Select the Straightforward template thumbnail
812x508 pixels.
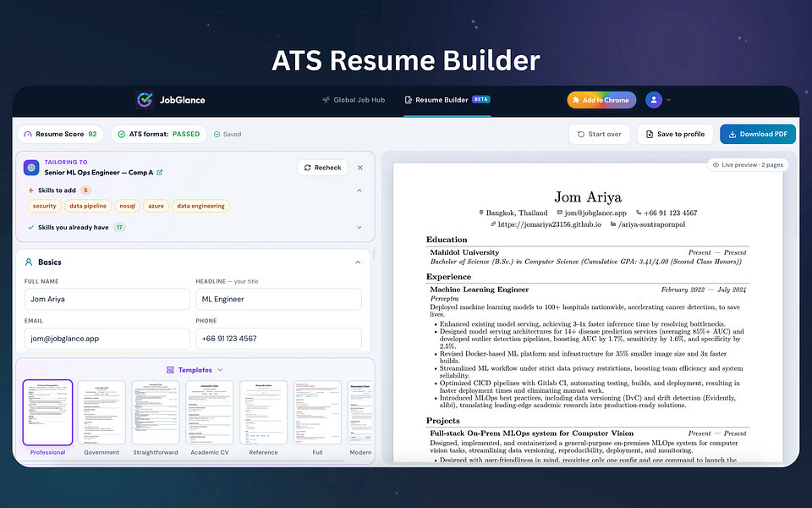coord(156,412)
